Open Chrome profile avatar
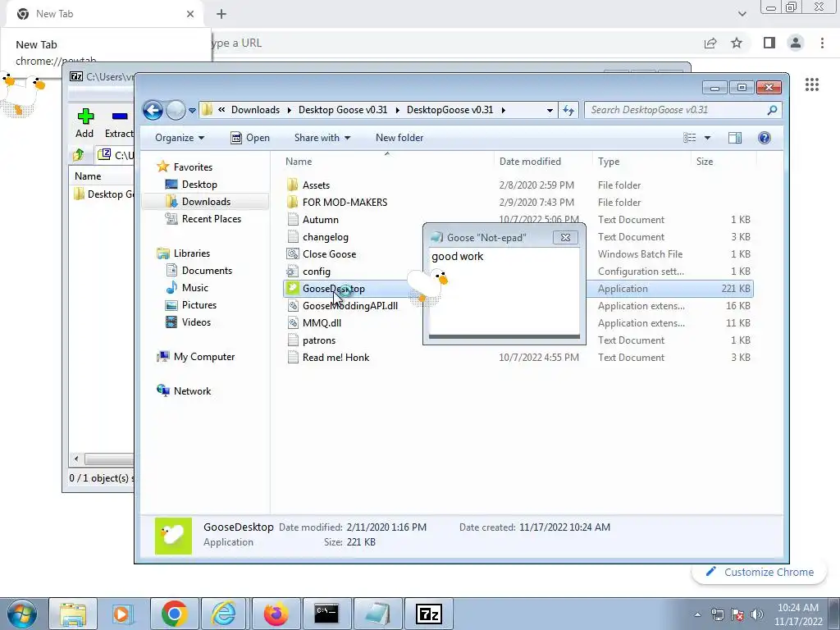 tap(796, 43)
